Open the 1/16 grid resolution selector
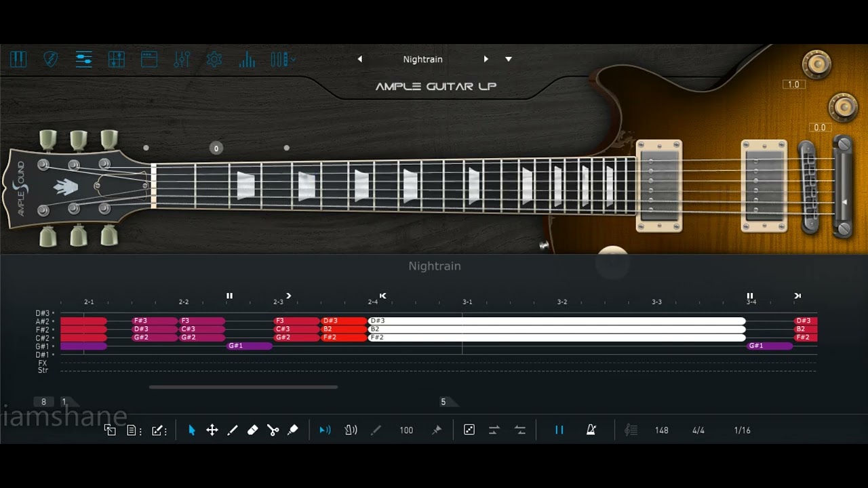 (x=743, y=430)
